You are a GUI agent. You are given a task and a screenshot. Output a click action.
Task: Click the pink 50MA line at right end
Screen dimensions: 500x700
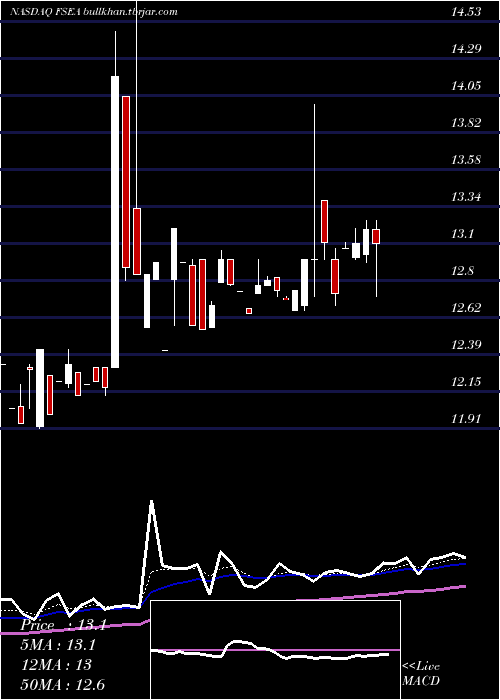(x=464, y=587)
